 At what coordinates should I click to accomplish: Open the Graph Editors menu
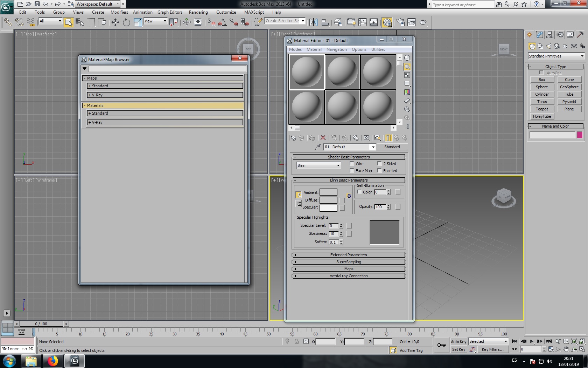click(x=170, y=12)
